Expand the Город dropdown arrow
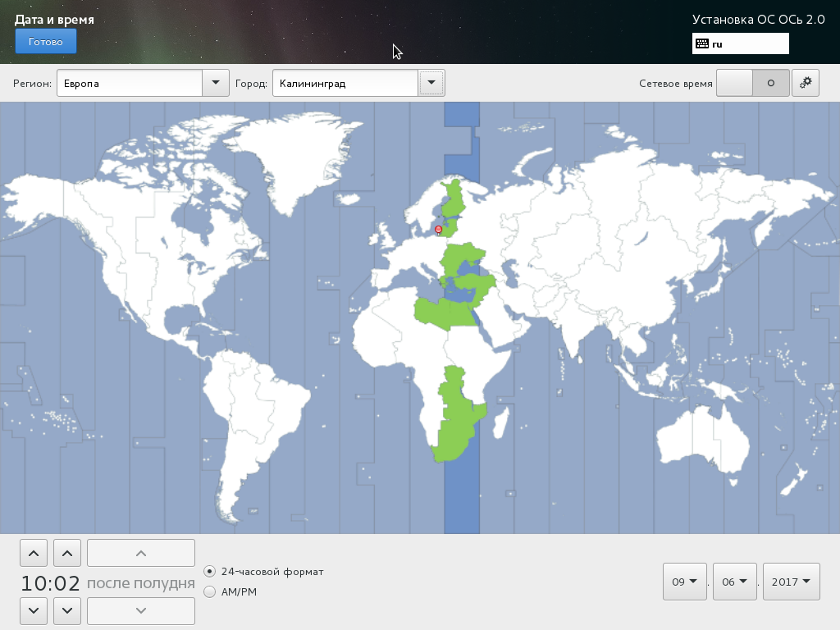Screen dimensions: 840x630 pos(431,83)
